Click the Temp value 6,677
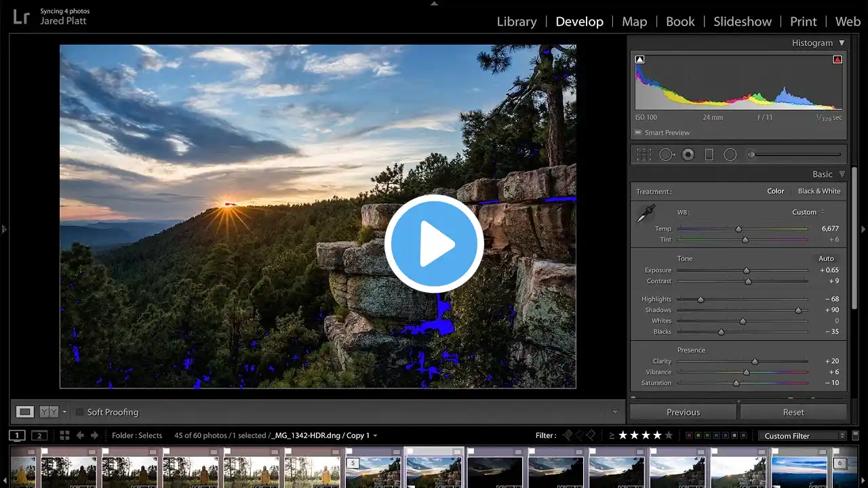 point(830,229)
